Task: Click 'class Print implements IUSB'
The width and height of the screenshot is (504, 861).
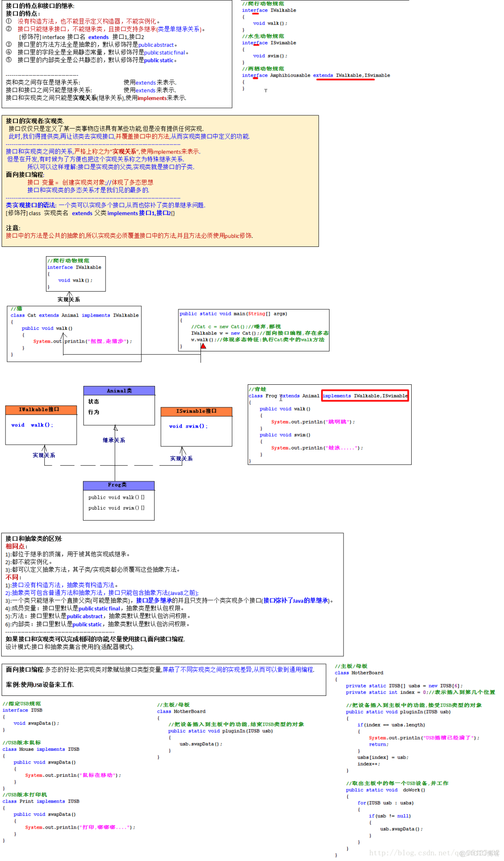Action: pos(41,801)
